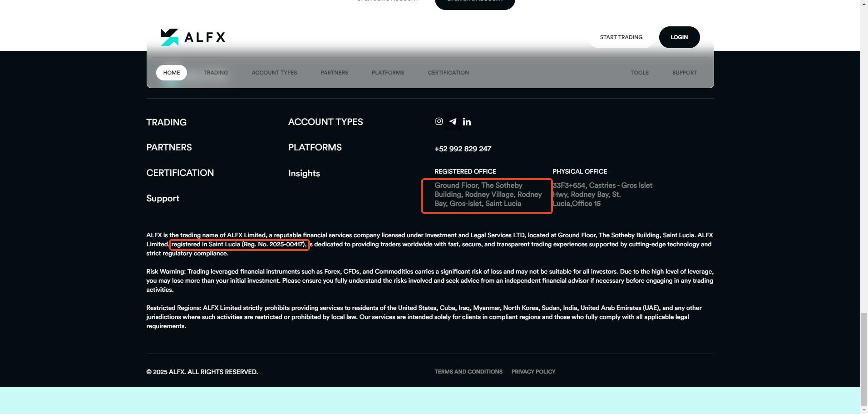
Task: Click the PHYSICAL OFFICE heading
Action: tap(580, 171)
